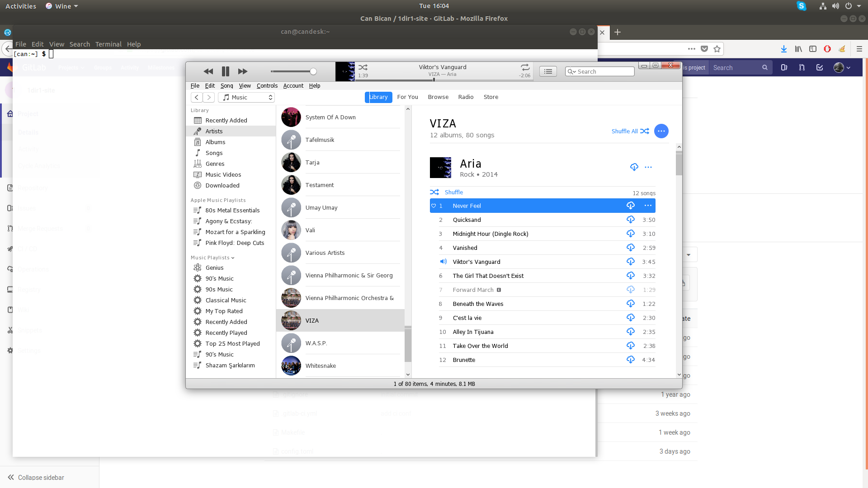Viewport: 868px width, 488px height.
Task: Select the Music folder dropdown in navigation
Action: (x=246, y=97)
